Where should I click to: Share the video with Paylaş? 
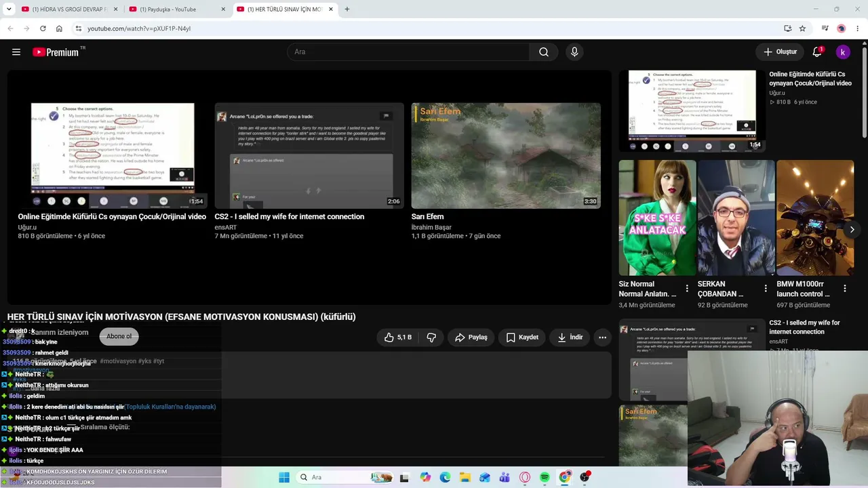(471, 338)
